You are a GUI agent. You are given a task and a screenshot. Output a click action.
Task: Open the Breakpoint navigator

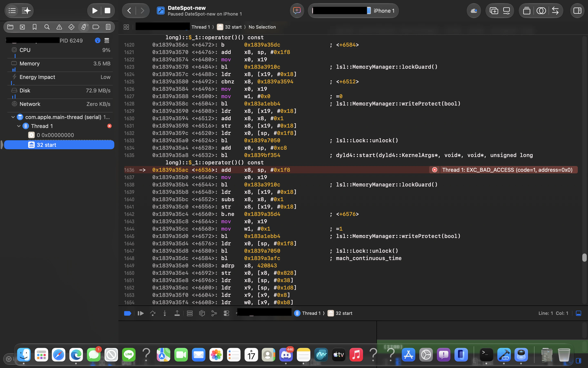click(96, 27)
